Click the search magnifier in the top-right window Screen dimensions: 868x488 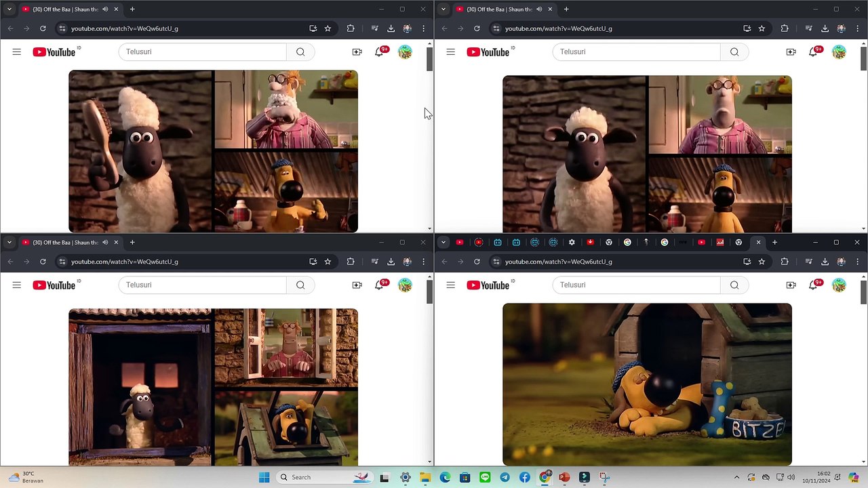[734, 52]
